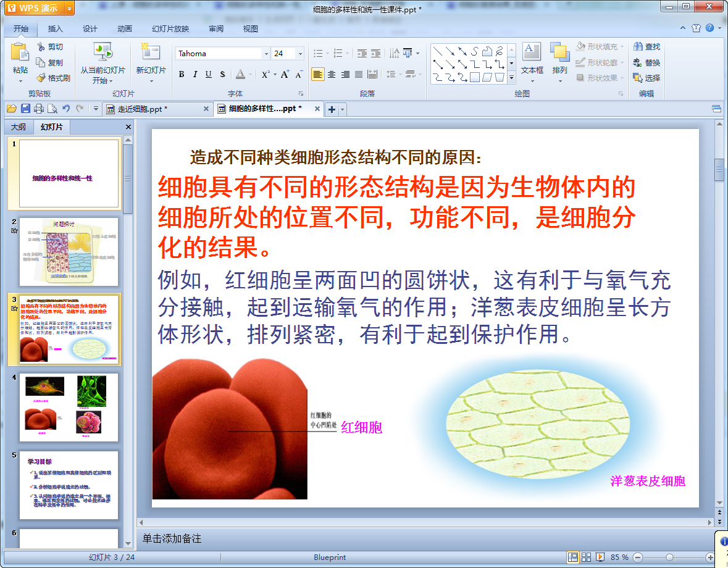Screen dimensions: 728x568
Task: Open the 审阅 (Review) ribbon tab
Action: (x=216, y=29)
